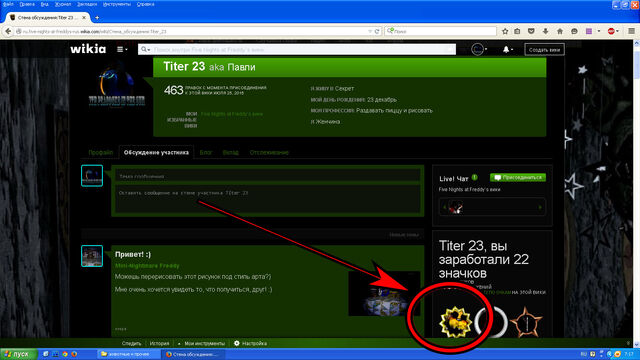640x360 pixels.
Task: Expand the Wikia hamburger menu dropdown
Action: (122, 49)
